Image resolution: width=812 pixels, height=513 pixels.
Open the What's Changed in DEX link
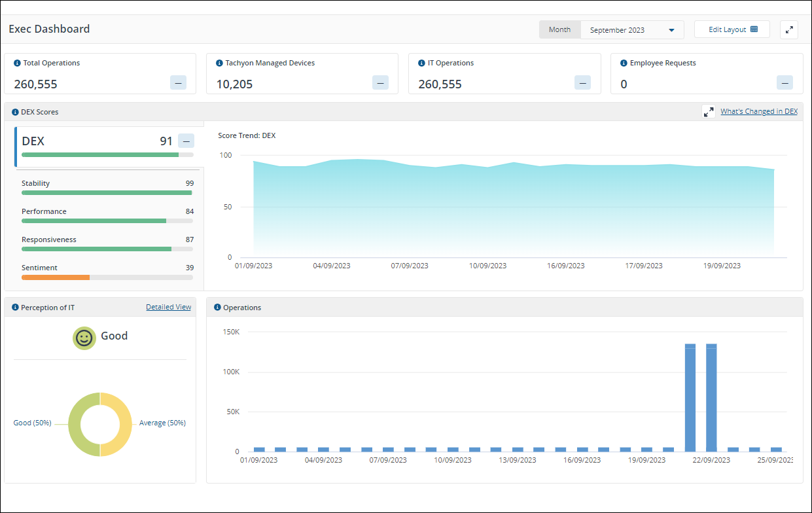point(758,111)
